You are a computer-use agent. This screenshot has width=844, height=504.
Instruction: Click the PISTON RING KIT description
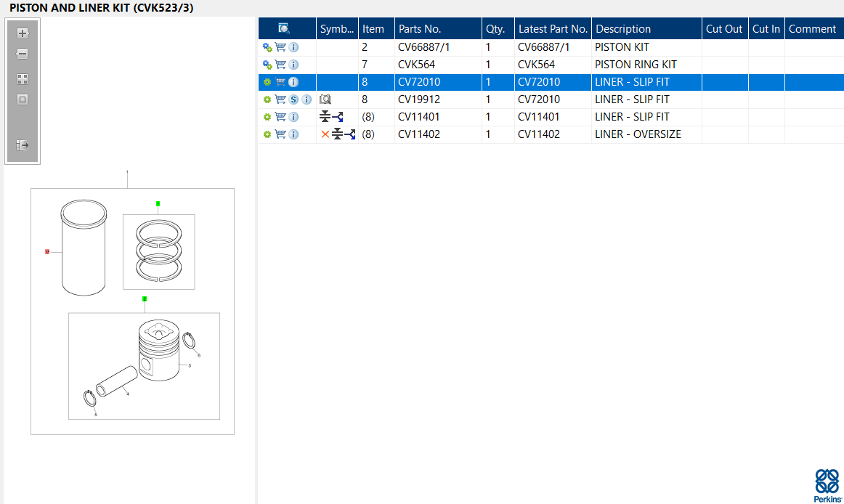click(x=636, y=65)
